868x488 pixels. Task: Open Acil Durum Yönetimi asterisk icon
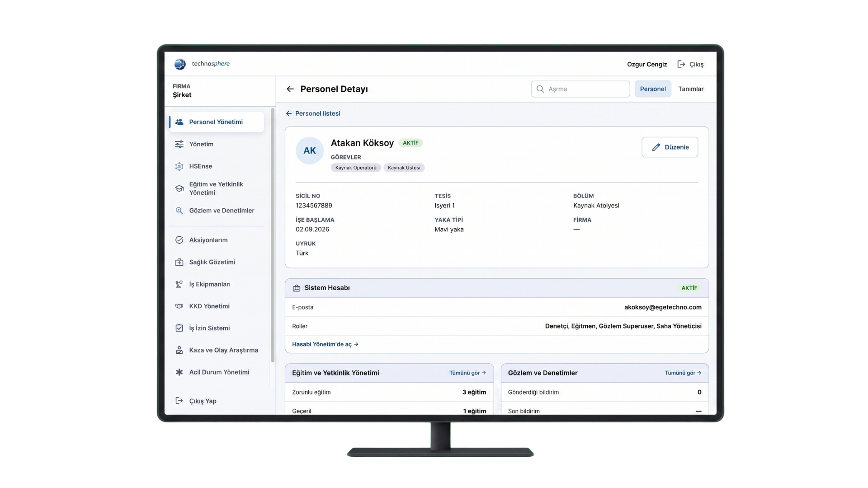pos(179,372)
